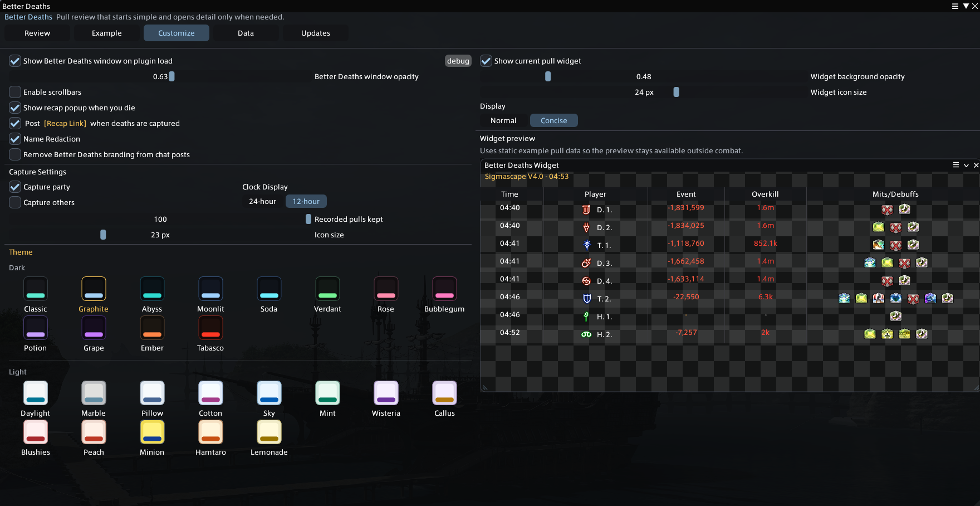Apply the Ember theme swatch
The image size is (980, 506).
152,328
